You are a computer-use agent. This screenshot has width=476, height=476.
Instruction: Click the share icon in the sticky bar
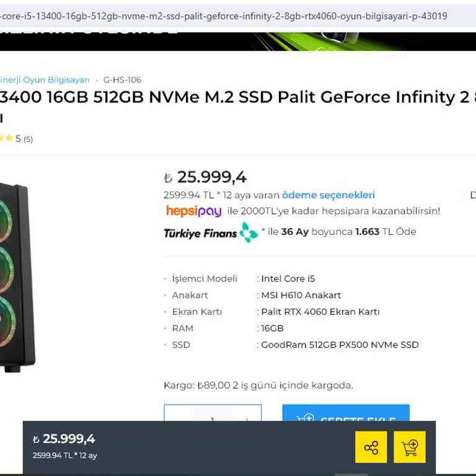pyautogui.click(x=371, y=447)
